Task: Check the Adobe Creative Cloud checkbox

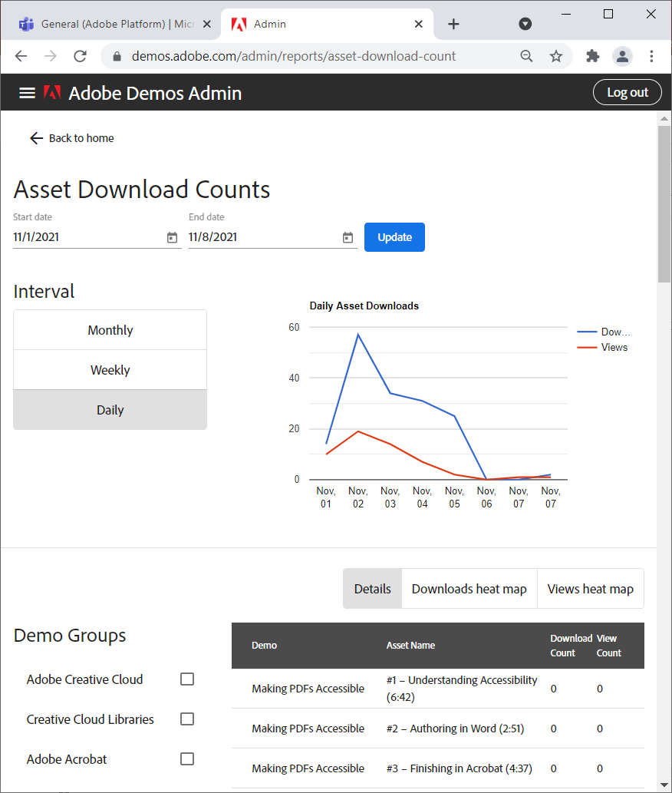Action: [x=187, y=679]
